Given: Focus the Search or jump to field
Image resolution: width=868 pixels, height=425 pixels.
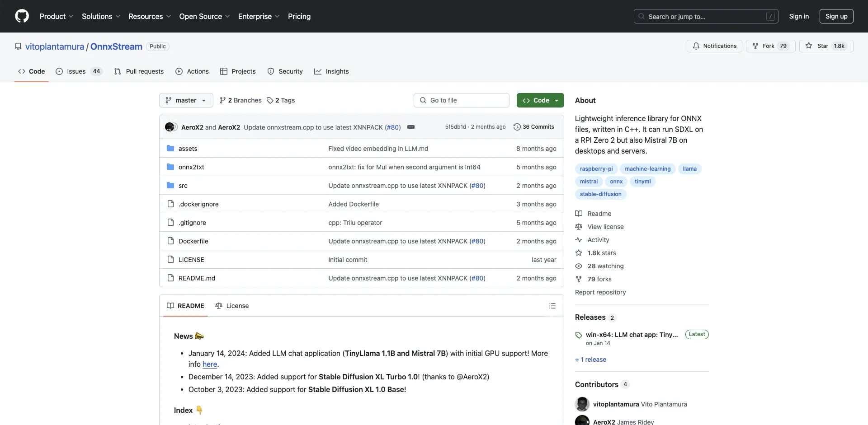Looking at the screenshot, I should click(706, 16).
